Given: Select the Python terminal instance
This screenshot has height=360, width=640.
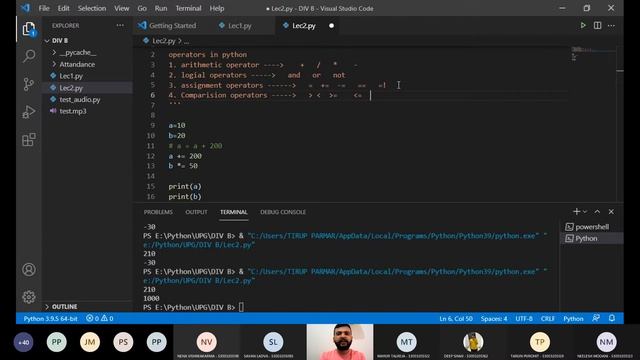Looking at the screenshot, I should (x=592, y=238).
